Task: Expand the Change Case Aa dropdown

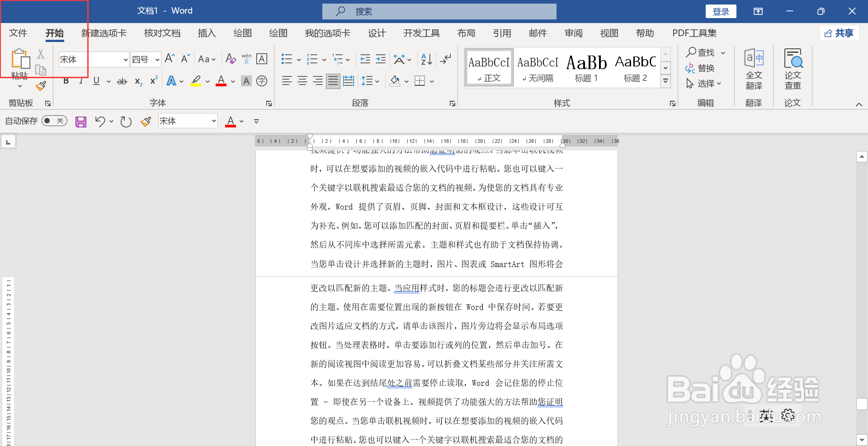Action: 207,59
